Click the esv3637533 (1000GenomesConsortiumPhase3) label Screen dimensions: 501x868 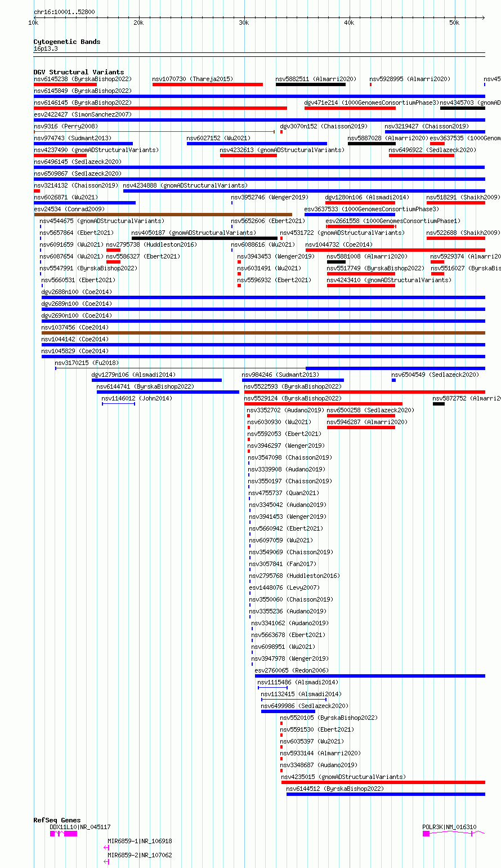(372, 210)
